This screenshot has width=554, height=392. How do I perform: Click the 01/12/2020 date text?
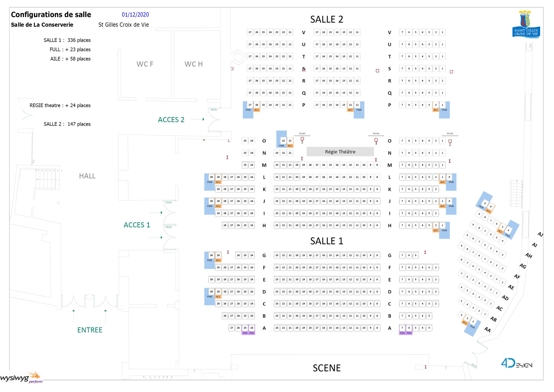135,15
